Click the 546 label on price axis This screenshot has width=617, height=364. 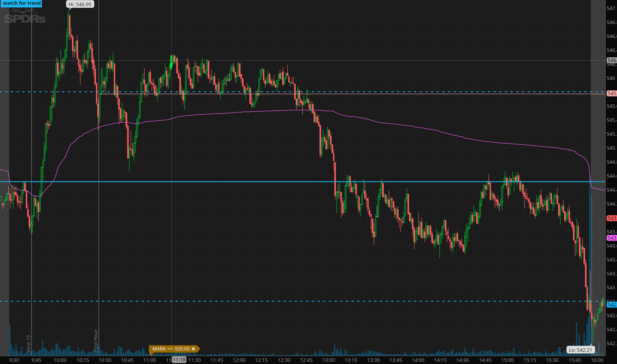611,78
